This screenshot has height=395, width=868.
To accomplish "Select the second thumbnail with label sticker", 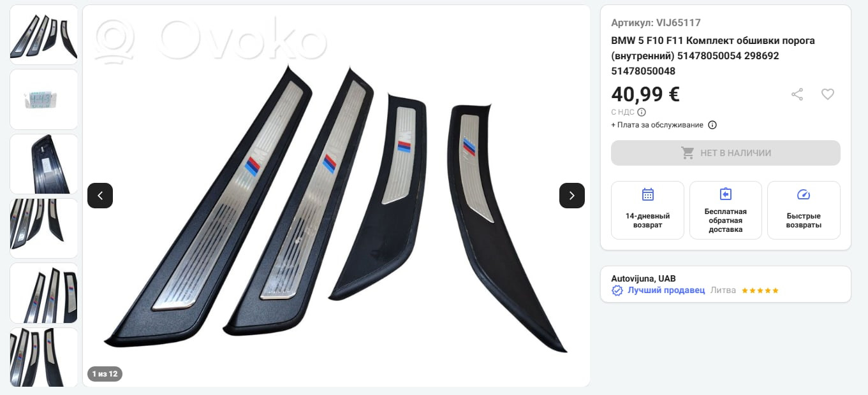I will click(44, 99).
